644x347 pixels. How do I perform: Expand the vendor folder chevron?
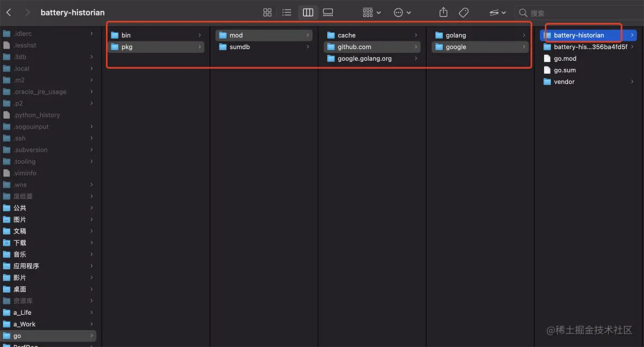coord(632,82)
